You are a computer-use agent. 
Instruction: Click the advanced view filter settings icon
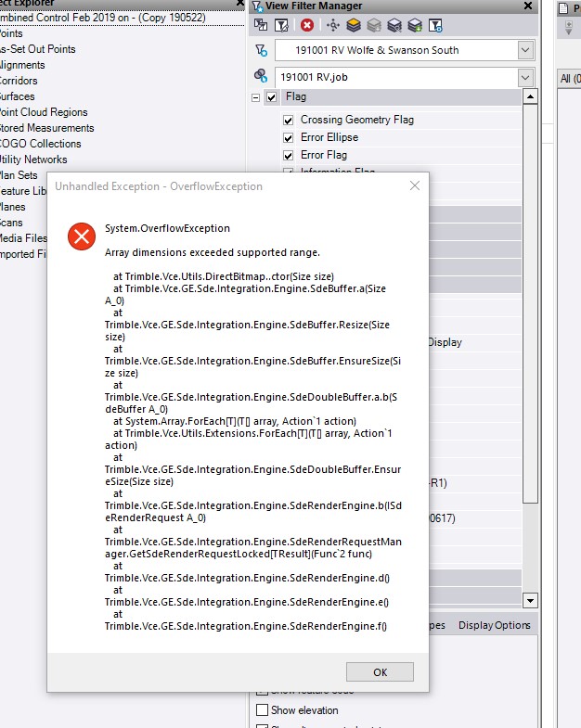pyautogui.click(x=435, y=25)
